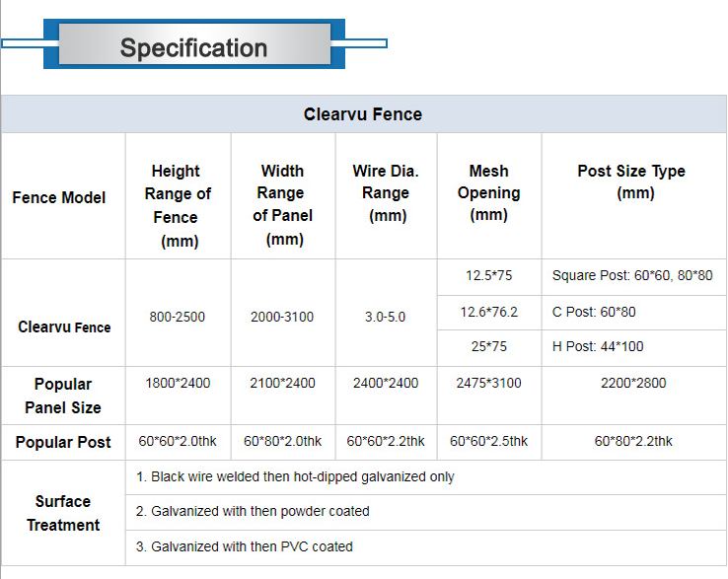Select mesh opening 25*75
Screen dimensions: 728x579
point(489,346)
